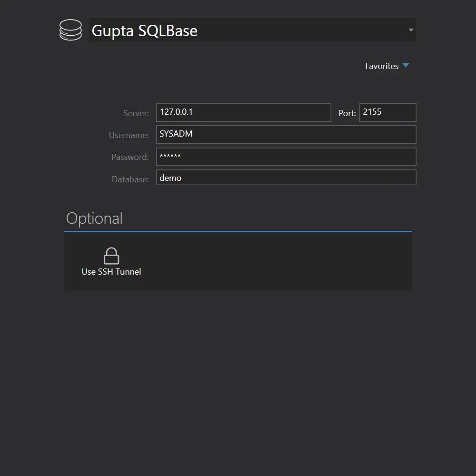This screenshot has width=476, height=476.
Task: Expand the blue Favorites triangle arrow
Action: tap(406, 65)
